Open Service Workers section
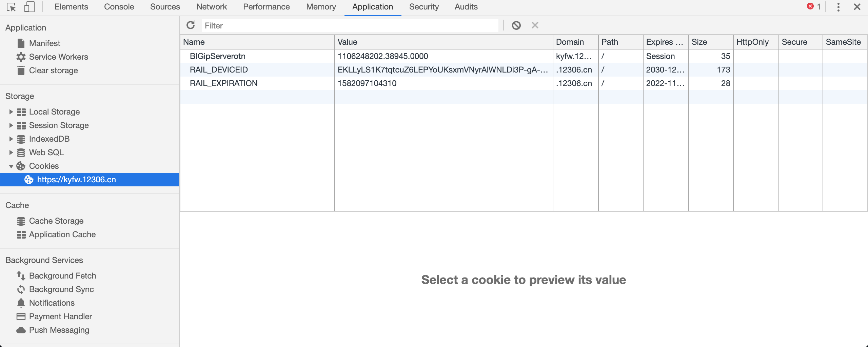868x347 pixels. [58, 57]
